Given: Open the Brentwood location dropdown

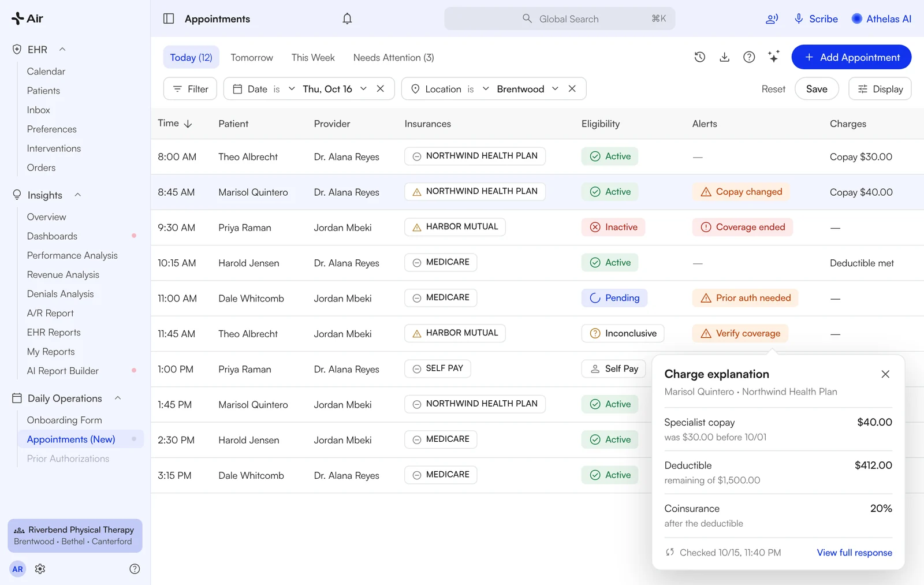Looking at the screenshot, I should 527,88.
